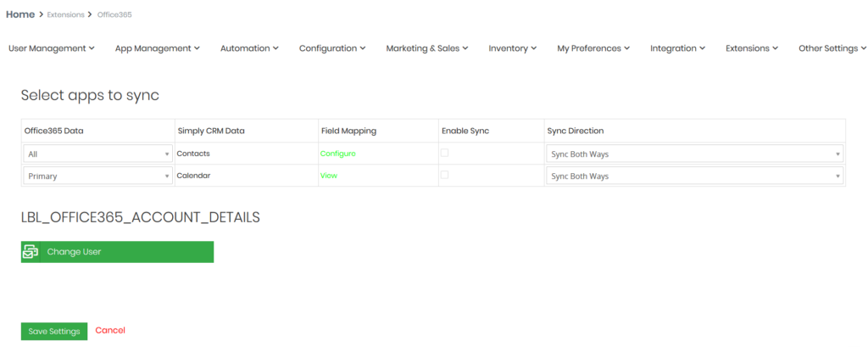This screenshot has height=347, width=868.
Task: Enable sync checkbox for Contacts row
Action: (x=444, y=153)
